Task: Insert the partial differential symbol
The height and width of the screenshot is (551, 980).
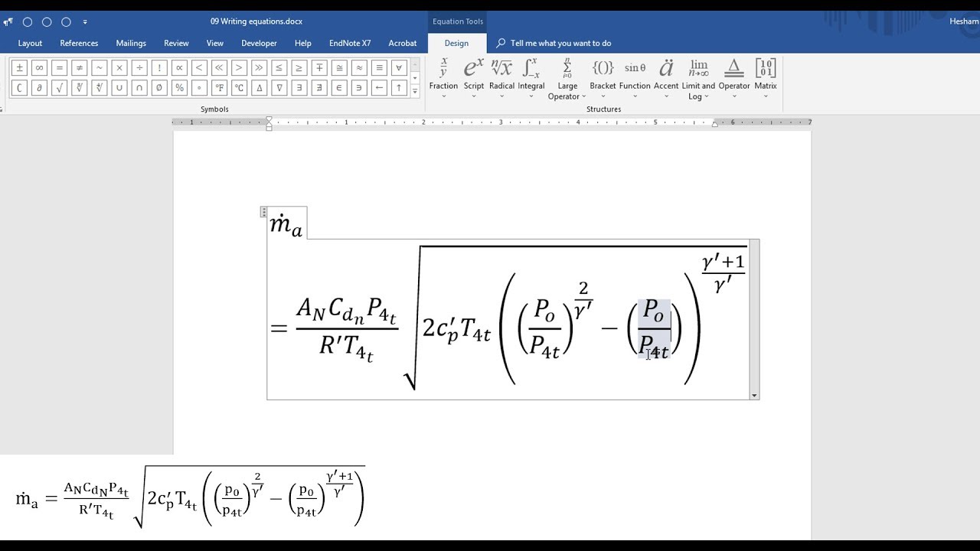Action: 39,87
